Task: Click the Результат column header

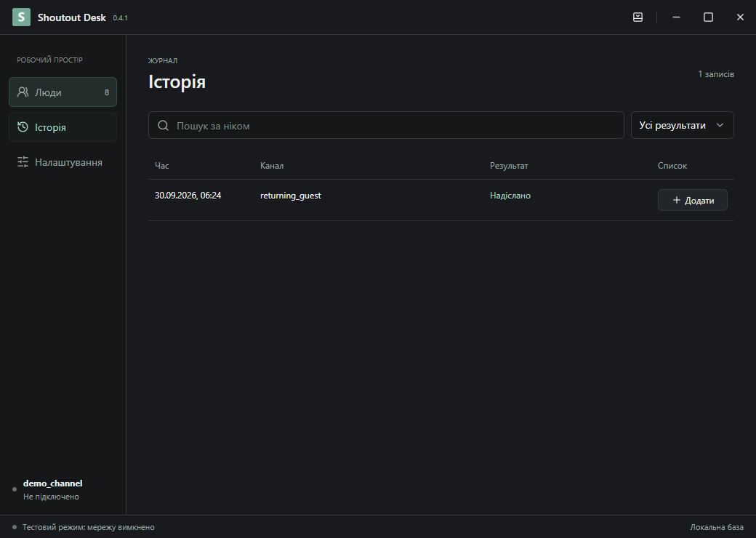Action: click(x=509, y=166)
